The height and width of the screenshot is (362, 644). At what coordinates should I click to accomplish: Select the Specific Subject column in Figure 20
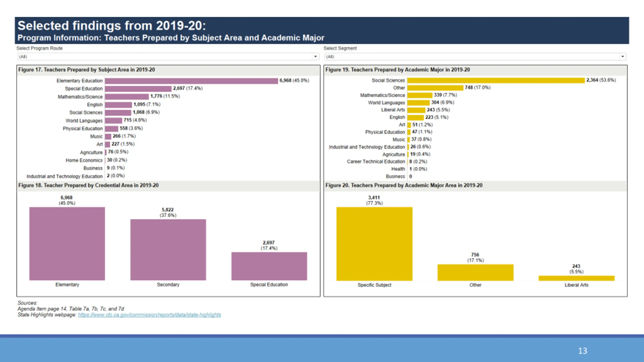(374, 244)
